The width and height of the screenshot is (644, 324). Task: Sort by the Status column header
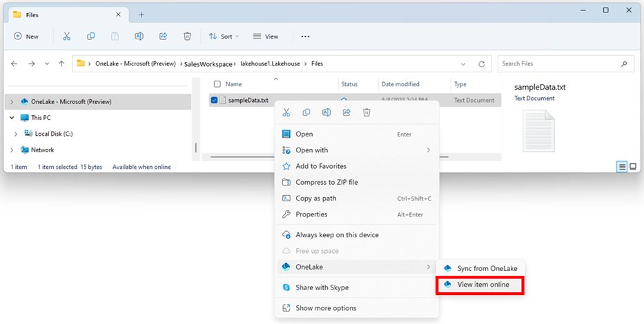tap(349, 84)
